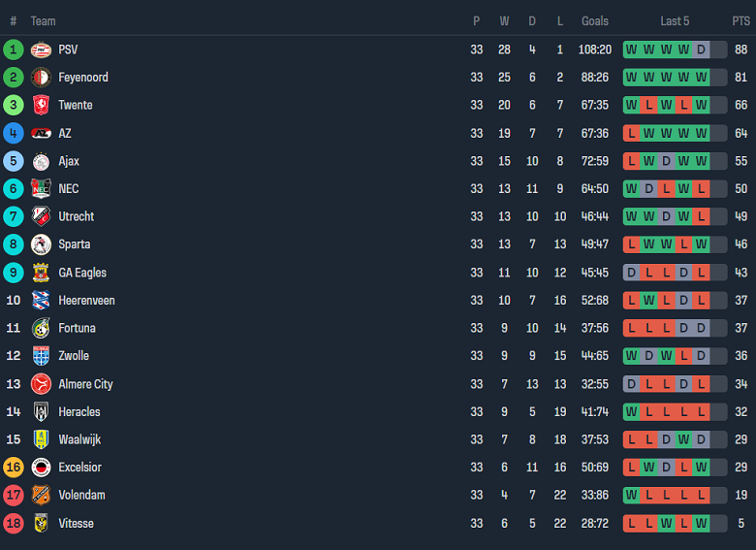Viewport: 756px width, 550px height.
Task: Click position badge number 1
Action: click(14, 49)
